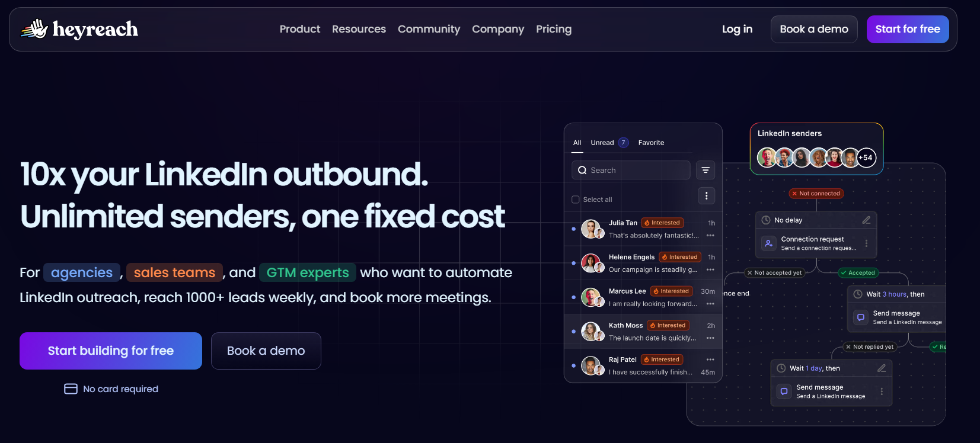Click the credit card icon
The image size is (980, 443).
coord(71,389)
